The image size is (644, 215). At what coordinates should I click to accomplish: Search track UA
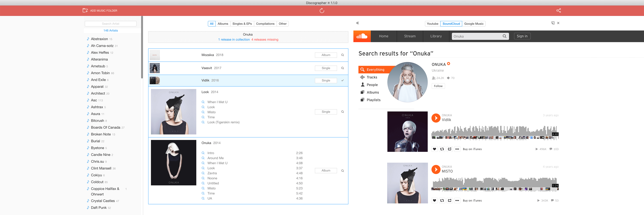tap(203, 198)
